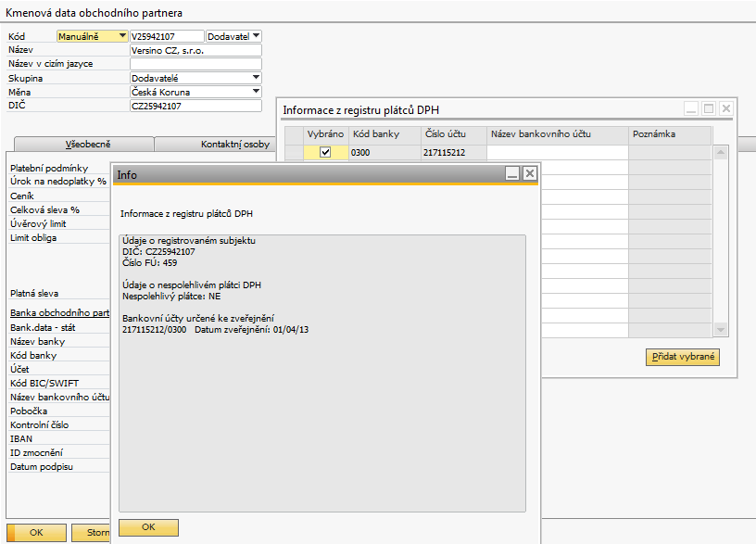Click the Název field with Versino CZ
The height and width of the screenshot is (544, 756).
click(x=195, y=50)
